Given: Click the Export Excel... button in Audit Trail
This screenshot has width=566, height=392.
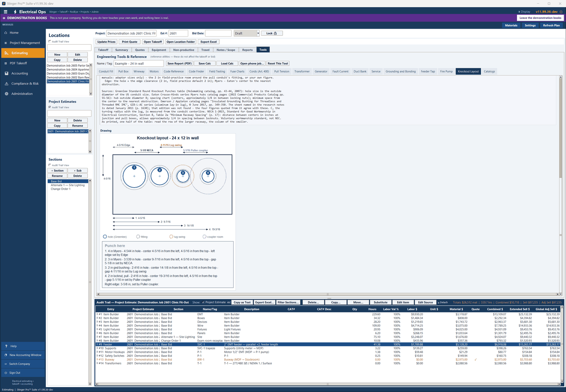Looking at the screenshot, I should click(x=264, y=302).
